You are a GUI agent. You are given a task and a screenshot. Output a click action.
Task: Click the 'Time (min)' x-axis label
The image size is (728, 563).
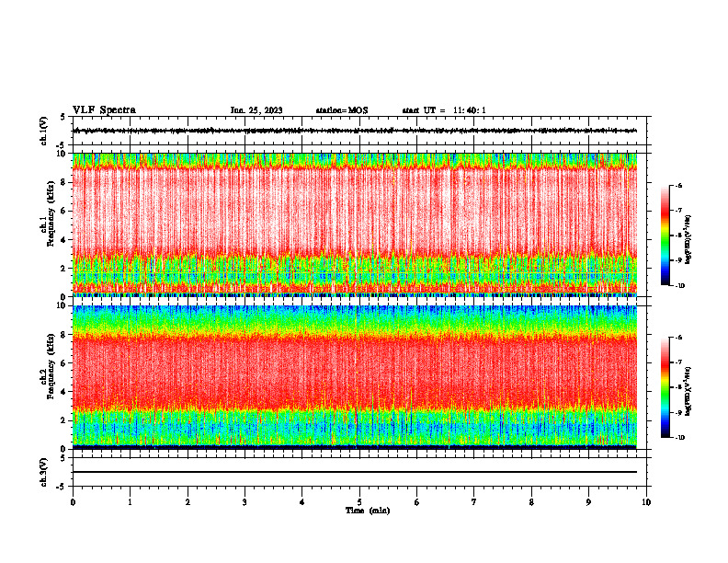(x=368, y=511)
